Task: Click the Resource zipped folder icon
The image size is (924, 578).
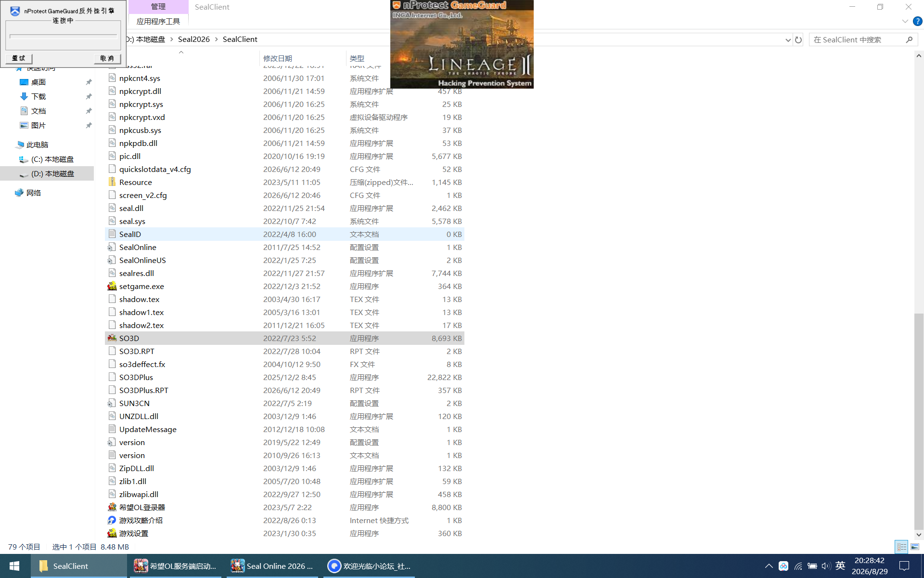Action: [112, 182]
